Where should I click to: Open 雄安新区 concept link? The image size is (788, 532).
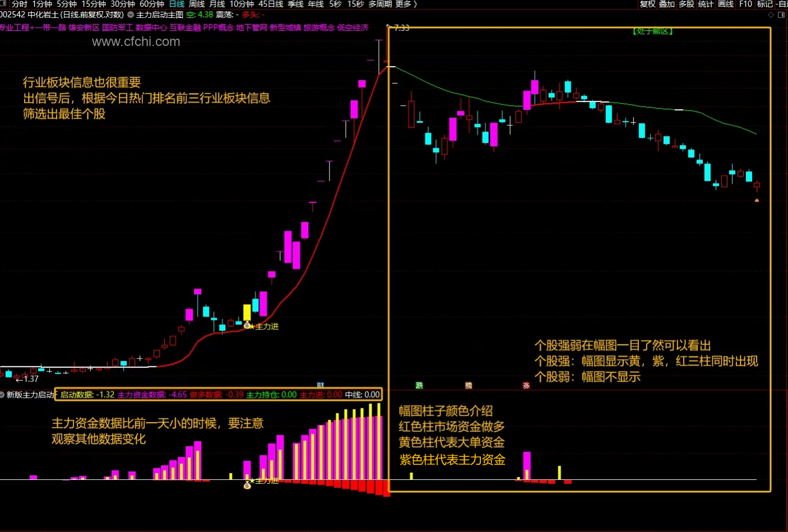click(84, 27)
